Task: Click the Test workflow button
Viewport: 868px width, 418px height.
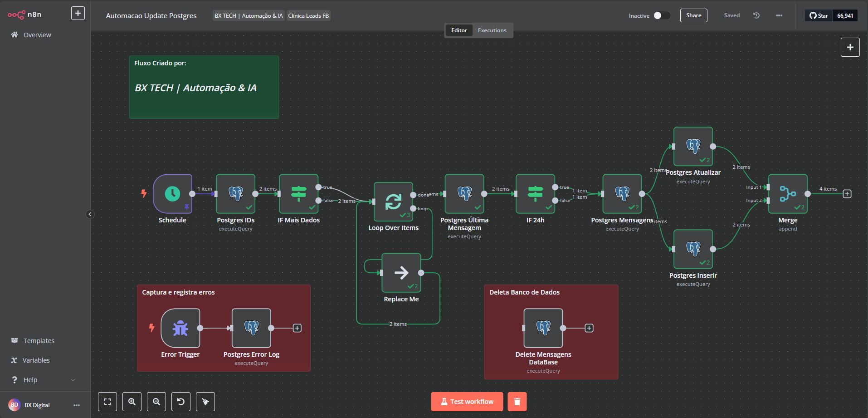Action: coord(467,402)
